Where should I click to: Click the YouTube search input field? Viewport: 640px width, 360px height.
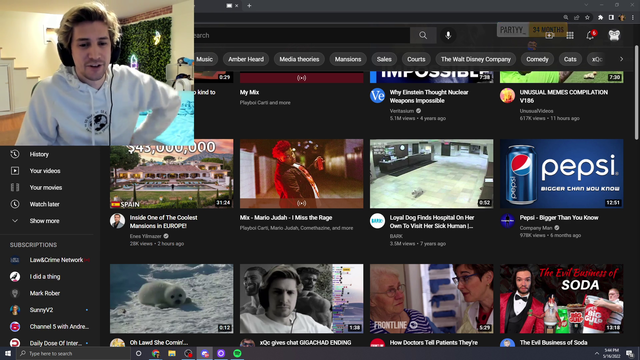point(301,36)
